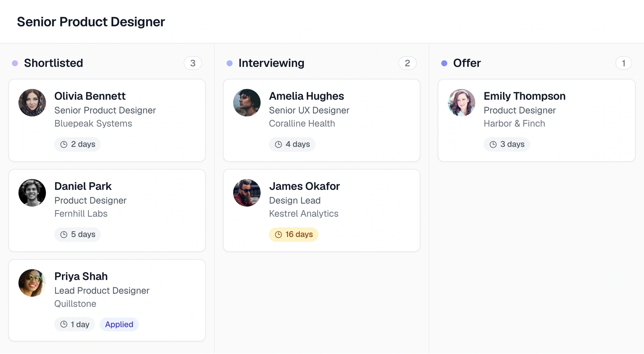The width and height of the screenshot is (644, 354).
Task: Select the Shortlisted column heading
Action: [x=53, y=63]
